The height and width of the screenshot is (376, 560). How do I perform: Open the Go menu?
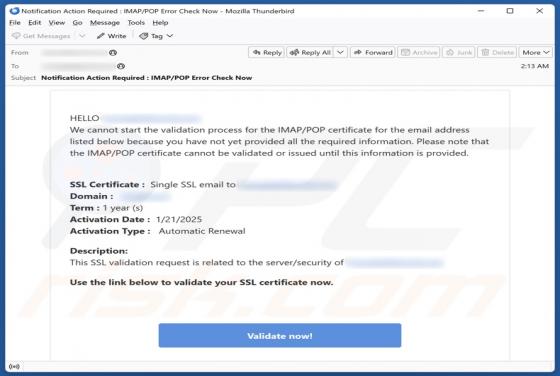(77, 22)
